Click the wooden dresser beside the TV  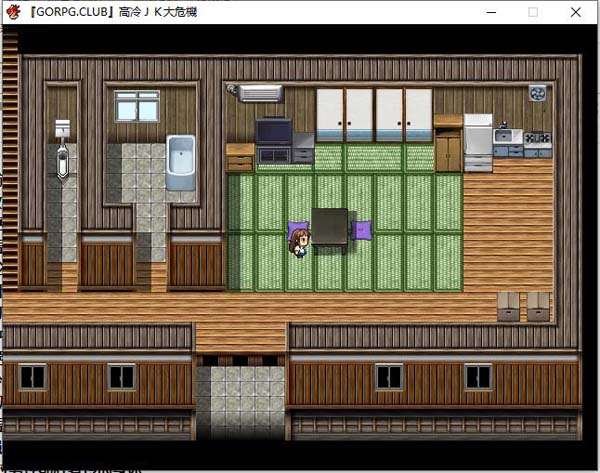click(240, 157)
